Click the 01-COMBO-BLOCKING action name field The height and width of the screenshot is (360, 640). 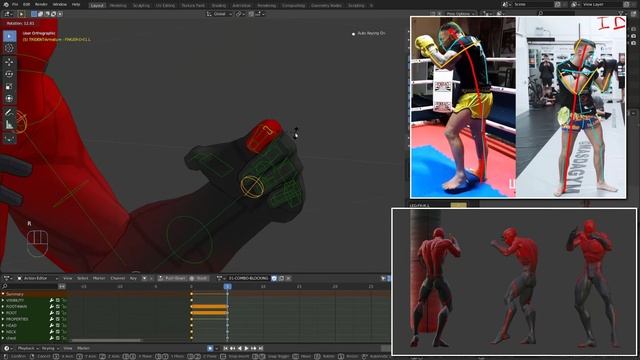click(x=248, y=278)
